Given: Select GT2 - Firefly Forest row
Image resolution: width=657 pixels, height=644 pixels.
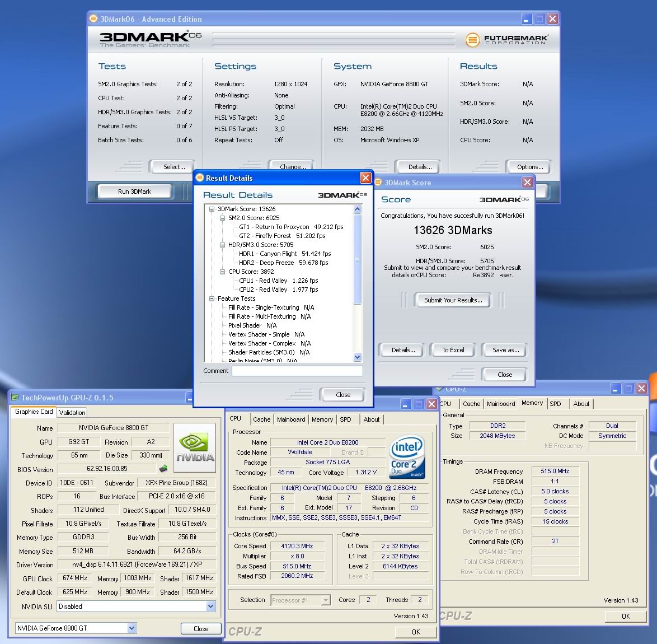Looking at the screenshot, I should click(x=283, y=236).
